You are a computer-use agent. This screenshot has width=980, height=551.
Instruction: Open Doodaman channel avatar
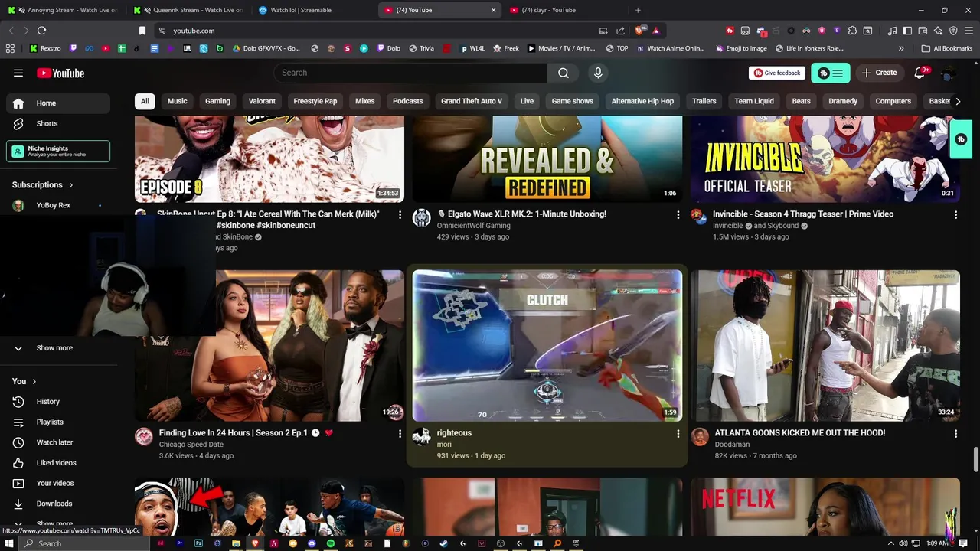(700, 436)
